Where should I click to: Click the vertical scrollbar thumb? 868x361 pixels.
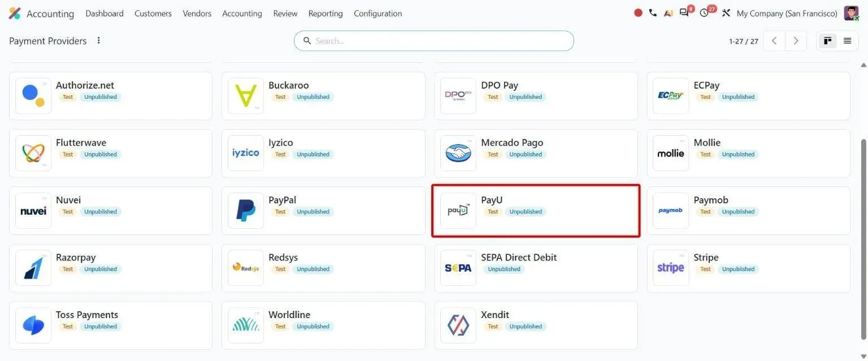point(863,239)
